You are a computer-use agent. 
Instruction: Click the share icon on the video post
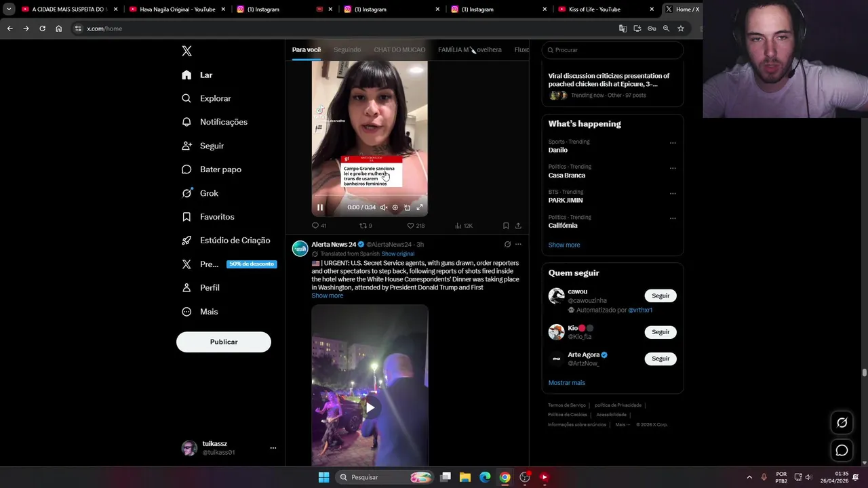tap(518, 226)
